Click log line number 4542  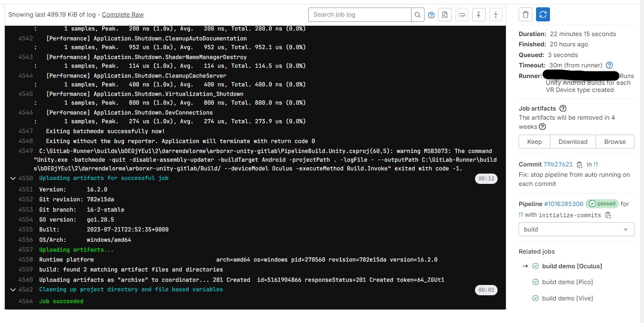[26, 38]
